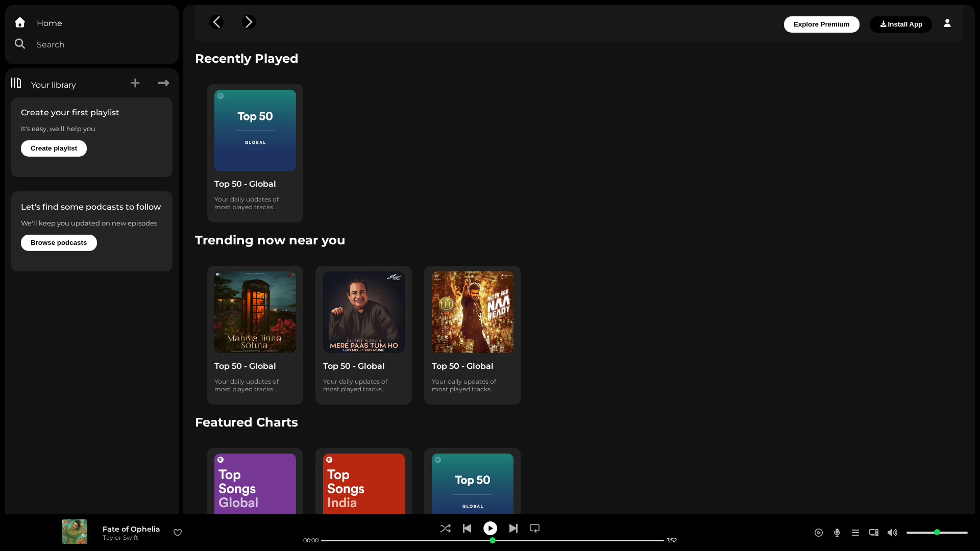Mute audio with the speaker icon

point(892,533)
